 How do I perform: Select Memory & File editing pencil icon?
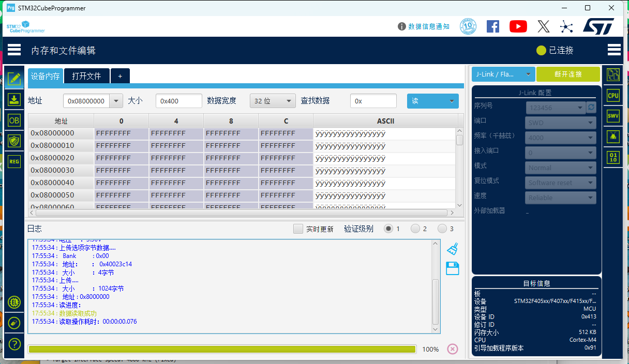click(x=14, y=79)
